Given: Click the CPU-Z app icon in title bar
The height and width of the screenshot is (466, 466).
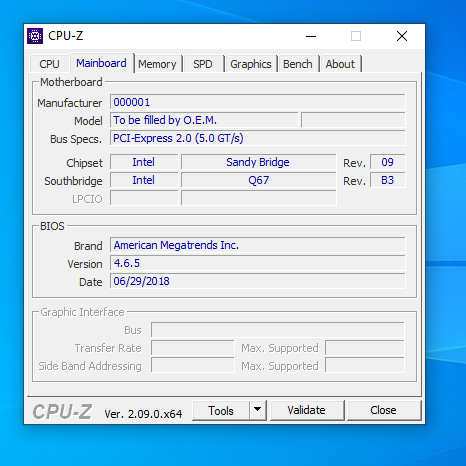Looking at the screenshot, I should pyautogui.click(x=35, y=36).
